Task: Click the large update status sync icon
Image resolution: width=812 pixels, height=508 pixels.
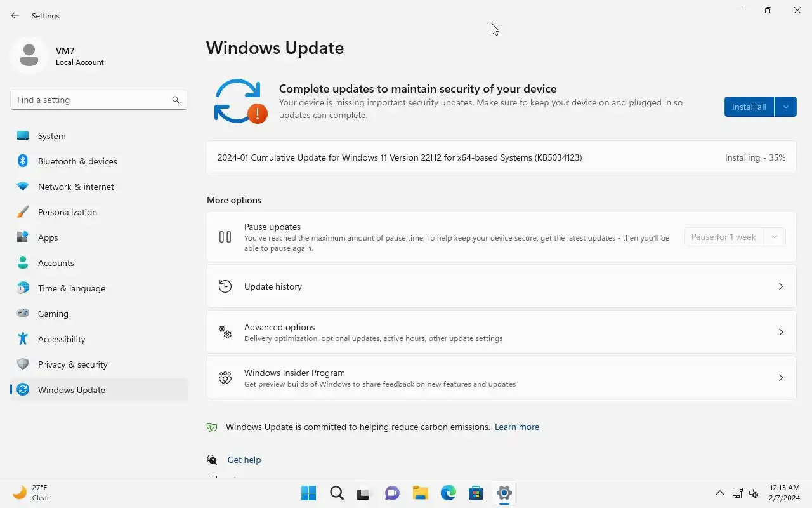Action: click(240, 102)
